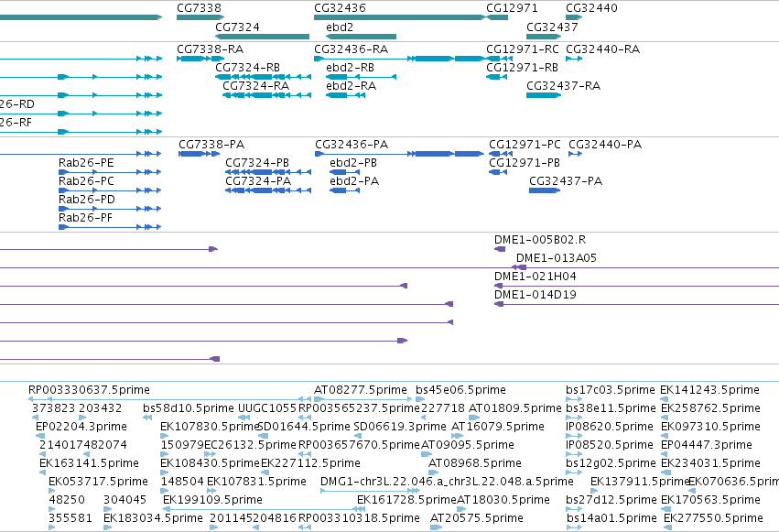Click the DME1-005B02.R feature label
Viewport: 779px width, 532px height.
coord(540,240)
